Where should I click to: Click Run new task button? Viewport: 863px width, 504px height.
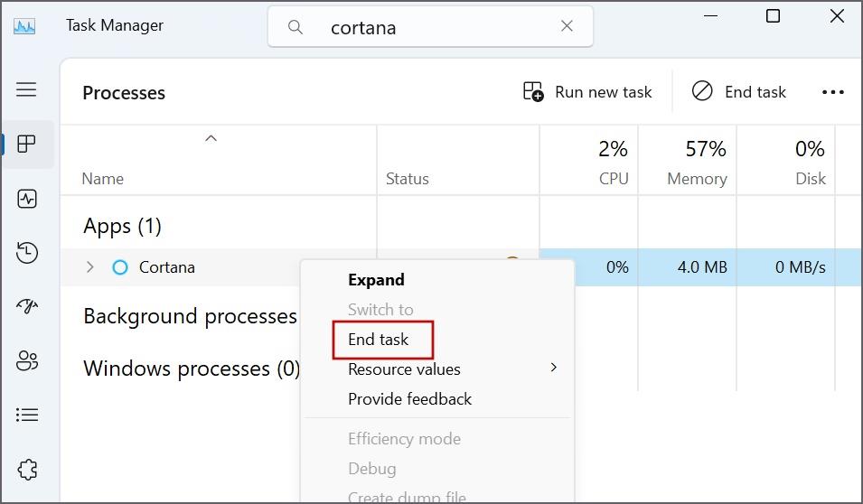587,92
